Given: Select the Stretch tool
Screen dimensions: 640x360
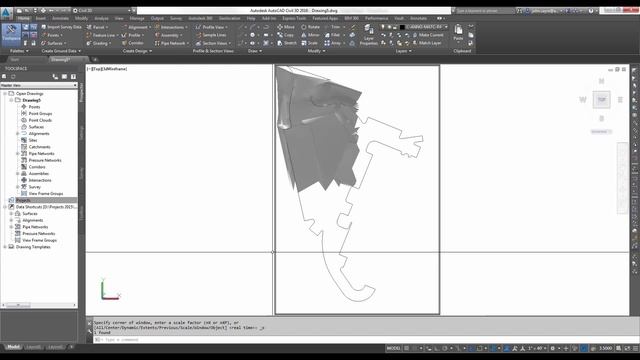Looking at the screenshot, I should tap(287, 43).
